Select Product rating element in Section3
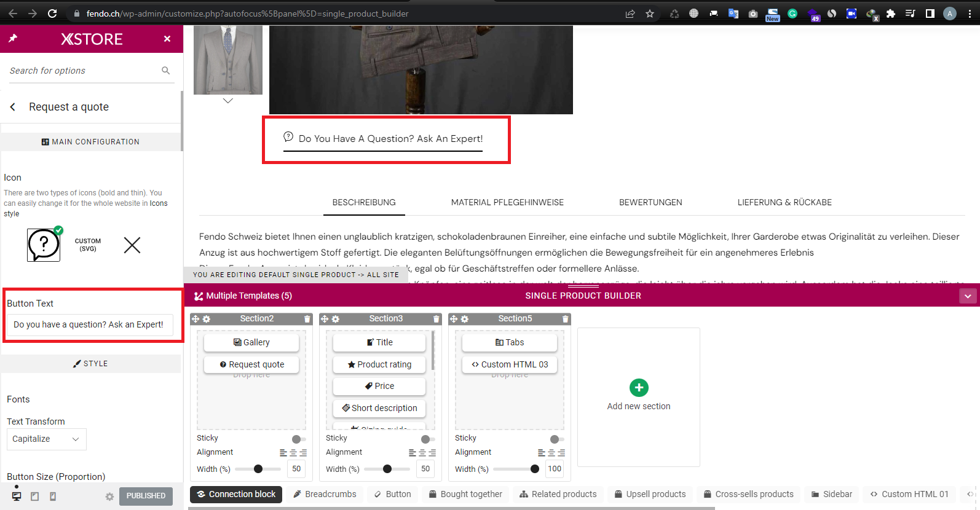The image size is (980, 510). pyautogui.click(x=379, y=364)
